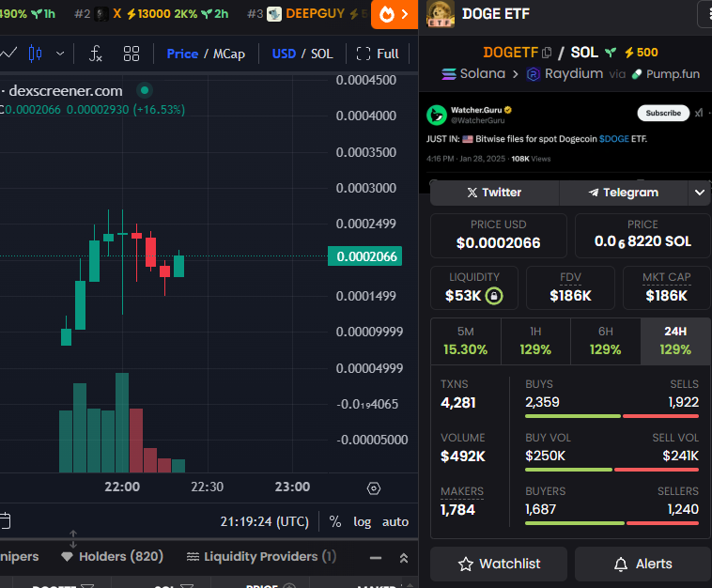This screenshot has width=712, height=588.
Task: Open chart settings gear icon
Action: [373, 488]
